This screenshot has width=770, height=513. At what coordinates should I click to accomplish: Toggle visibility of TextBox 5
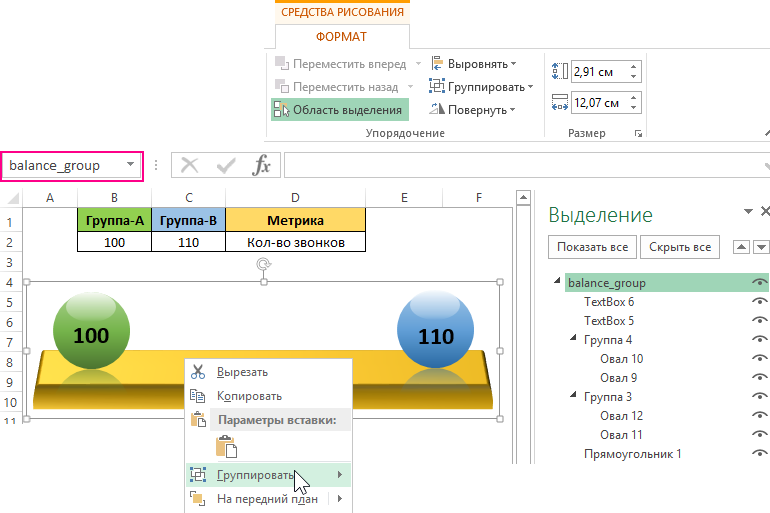(x=760, y=320)
